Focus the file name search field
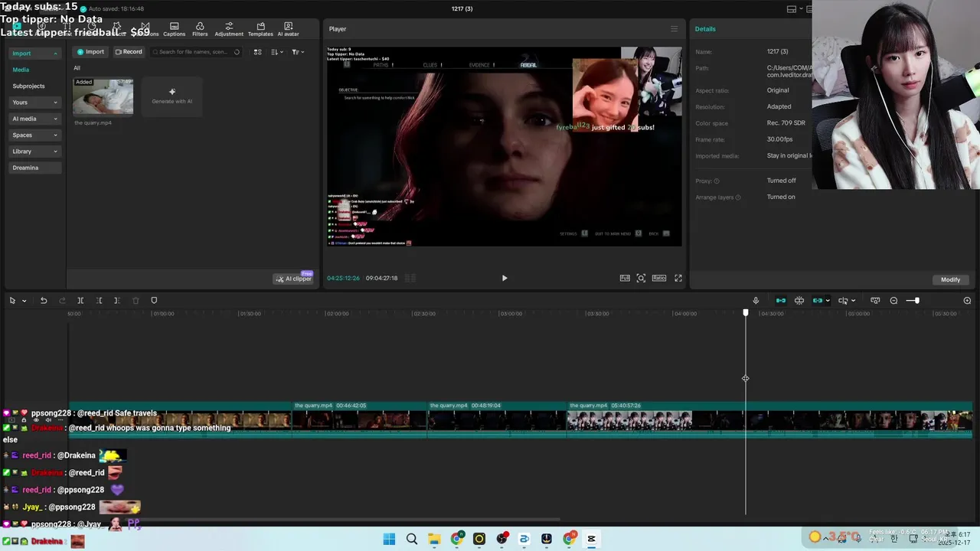 [x=196, y=52]
